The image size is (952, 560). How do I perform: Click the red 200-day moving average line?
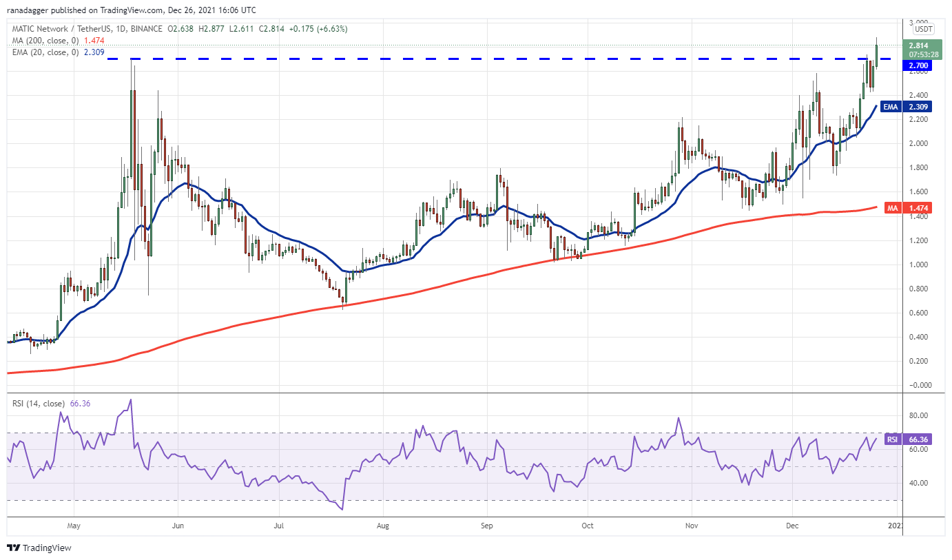click(x=482, y=274)
